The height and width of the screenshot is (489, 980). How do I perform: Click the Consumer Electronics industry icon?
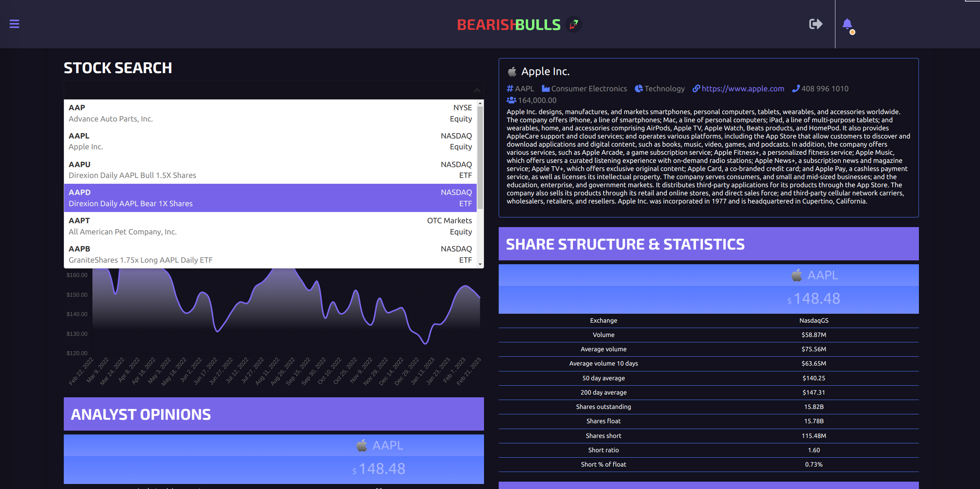tap(545, 89)
